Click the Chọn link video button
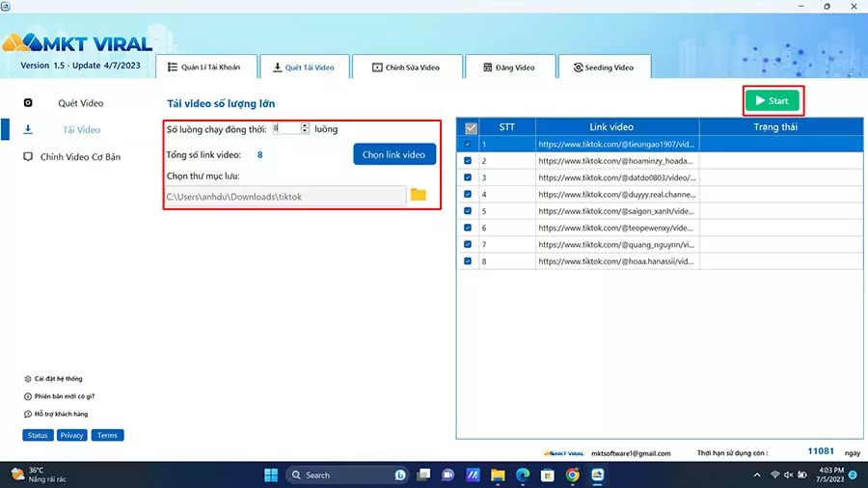This screenshot has width=868, height=488. click(x=393, y=154)
